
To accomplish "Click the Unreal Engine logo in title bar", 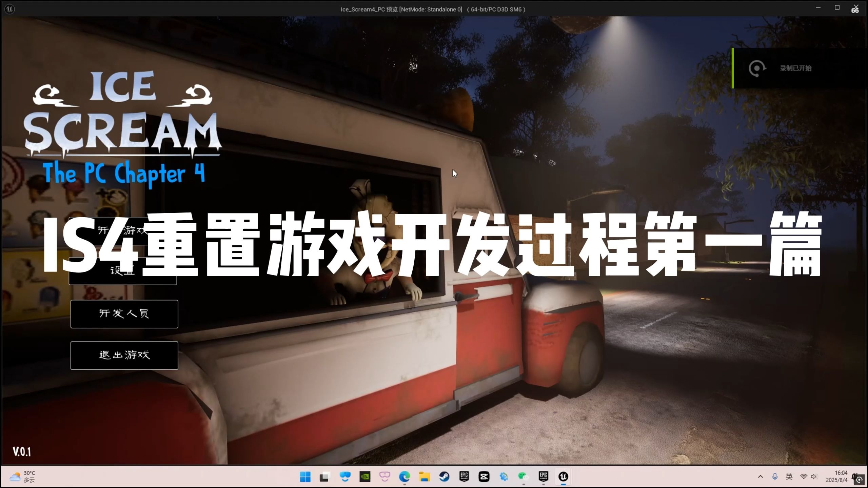I will pos(9,9).
